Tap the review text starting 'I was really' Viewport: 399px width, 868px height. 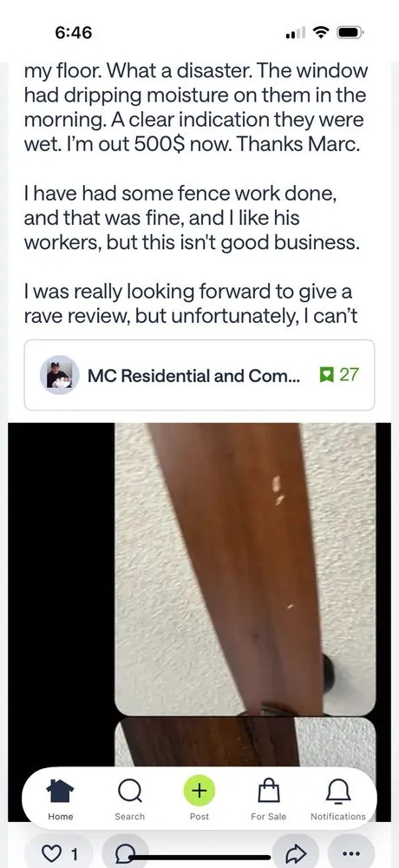[188, 302]
